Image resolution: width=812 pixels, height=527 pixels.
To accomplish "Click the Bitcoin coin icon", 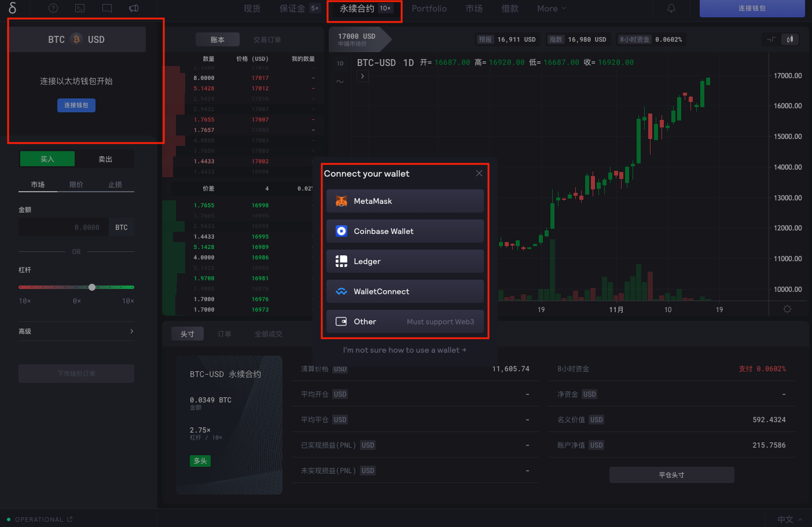I will tap(76, 39).
